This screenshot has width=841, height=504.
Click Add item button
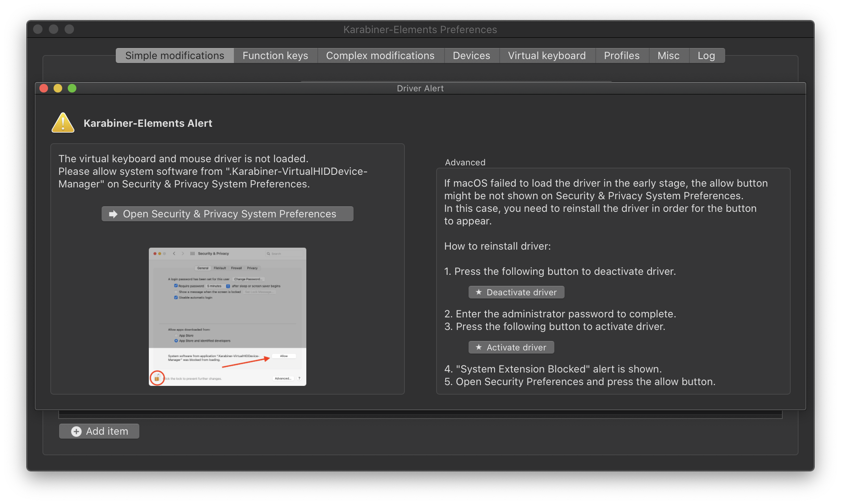pyautogui.click(x=99, y=431)
